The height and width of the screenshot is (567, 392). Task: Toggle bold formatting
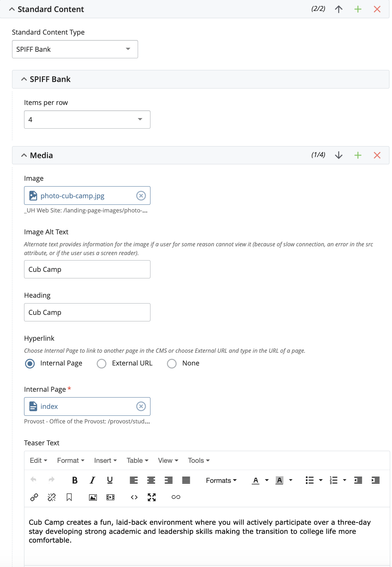click(x=75, y=480)
